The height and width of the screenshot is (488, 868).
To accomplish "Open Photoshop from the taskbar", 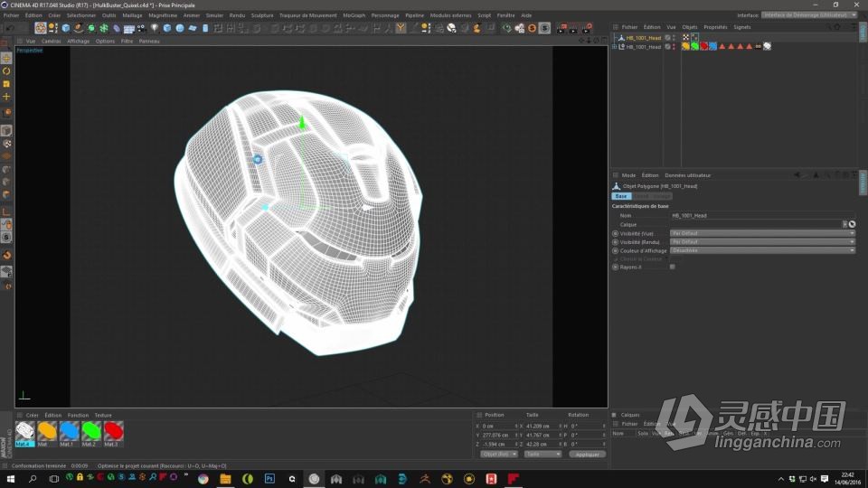I will pos(269,479).
